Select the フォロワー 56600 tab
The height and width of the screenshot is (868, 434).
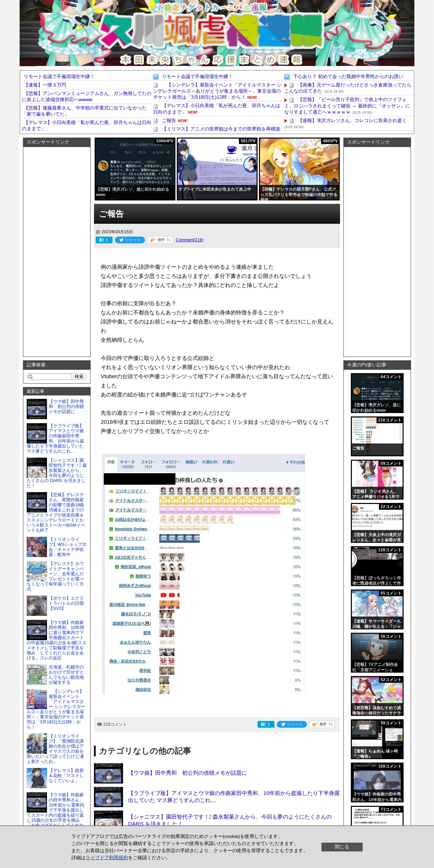tap(171, 464)
